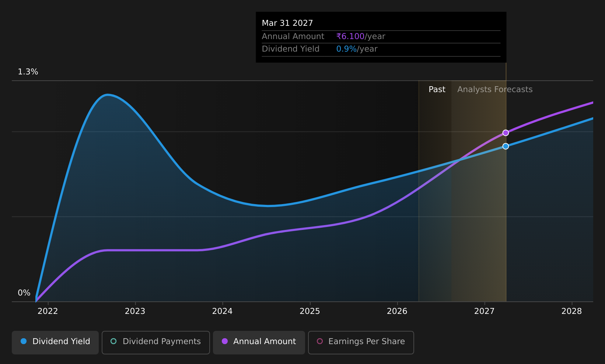Image resolution: width=605 pixels, height=364 pixels.
Task: Click the 0% y-axis label
Action: (24, 293)
